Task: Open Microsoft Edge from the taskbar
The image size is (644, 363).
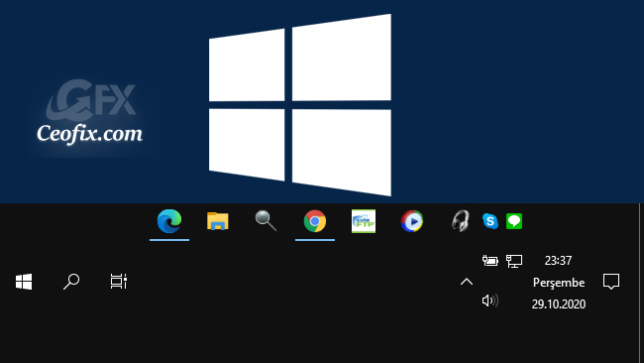Action: pos(169,221)
